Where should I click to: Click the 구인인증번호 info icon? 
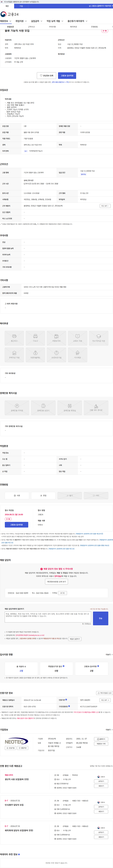[x=69, y=706]
